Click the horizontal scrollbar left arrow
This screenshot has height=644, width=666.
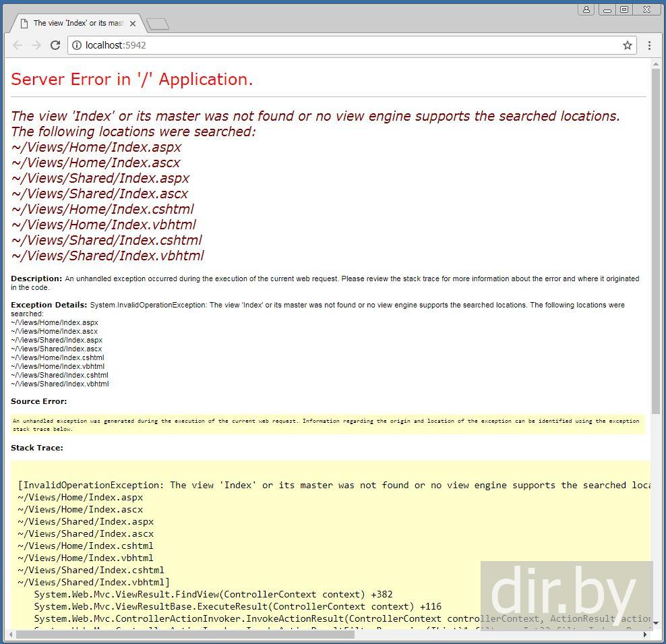point(9,635)
